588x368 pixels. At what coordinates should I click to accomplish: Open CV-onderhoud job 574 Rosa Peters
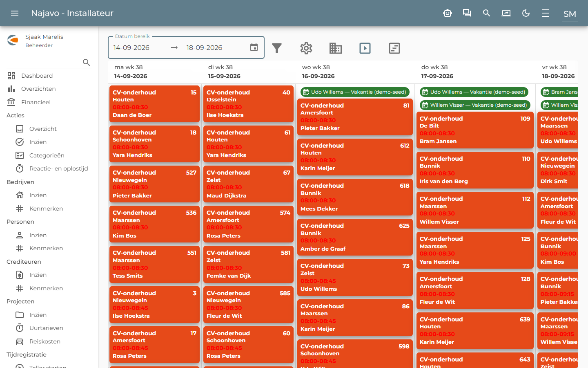coord(248,224)
